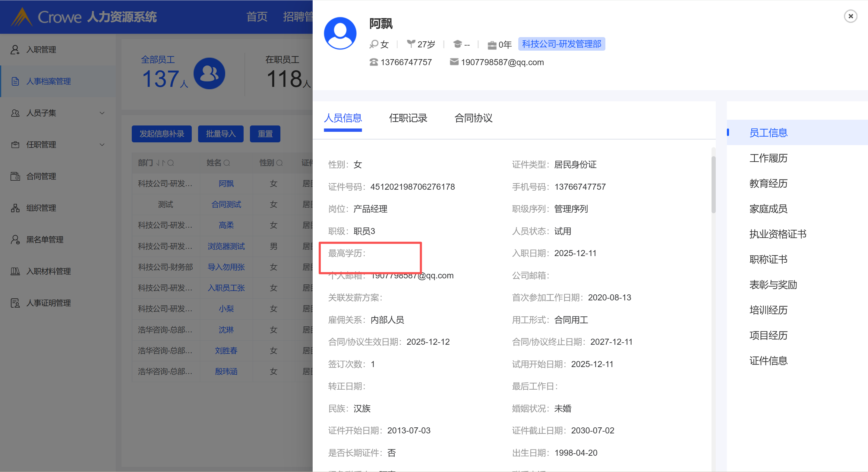
Task: Click the 科技公司-研发管理部 department tag
Action: click(x=561, y=44)
